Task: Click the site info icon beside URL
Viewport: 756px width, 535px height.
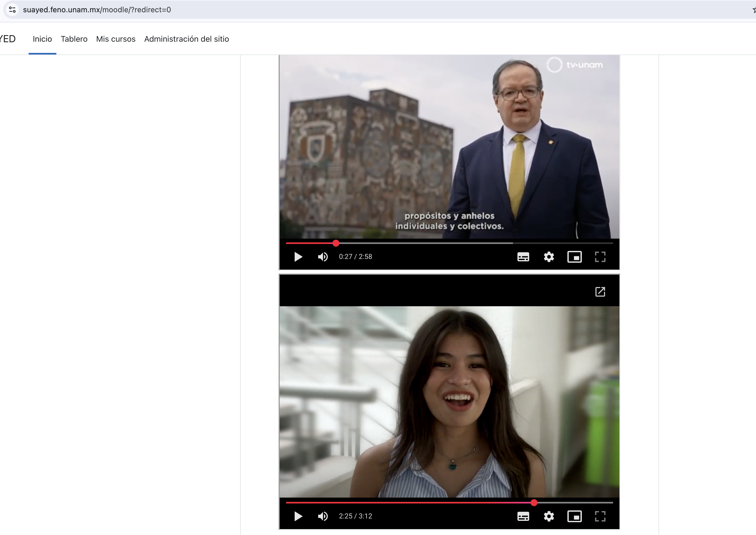Action: [x=12, y=10]
